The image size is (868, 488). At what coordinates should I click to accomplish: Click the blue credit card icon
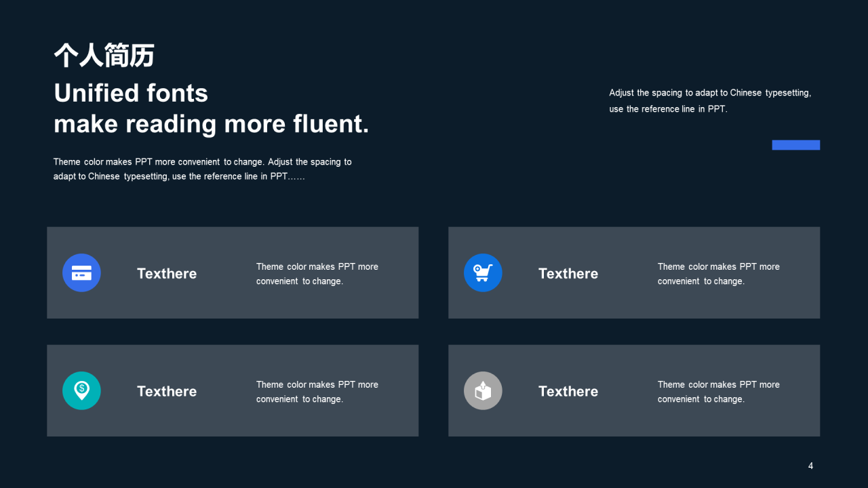point(81,272)
